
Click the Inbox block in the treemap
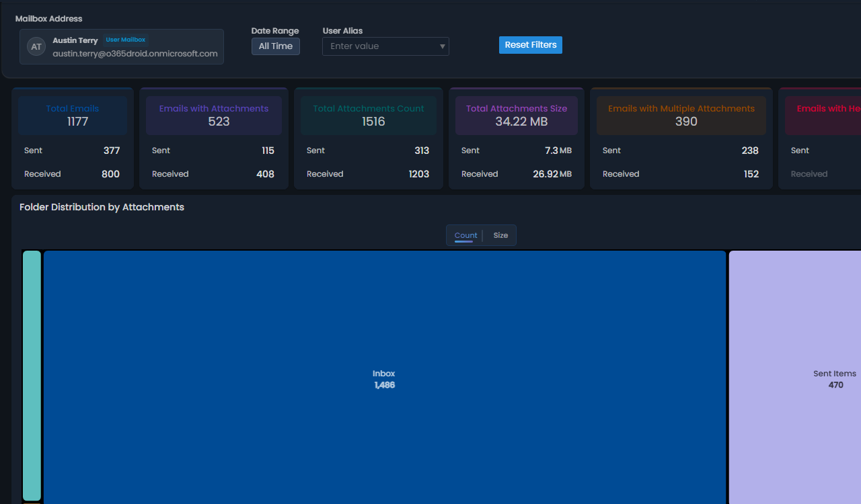click(383, 376)
